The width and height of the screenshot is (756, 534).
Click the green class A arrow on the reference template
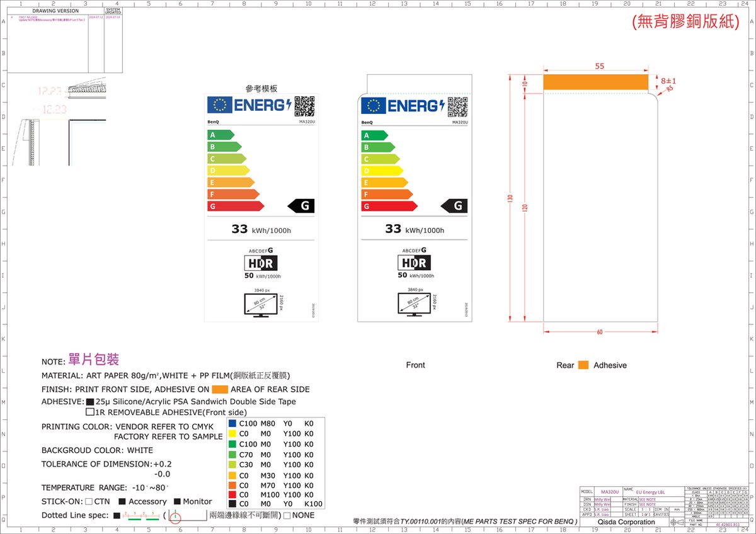click(x=221, y=135)
